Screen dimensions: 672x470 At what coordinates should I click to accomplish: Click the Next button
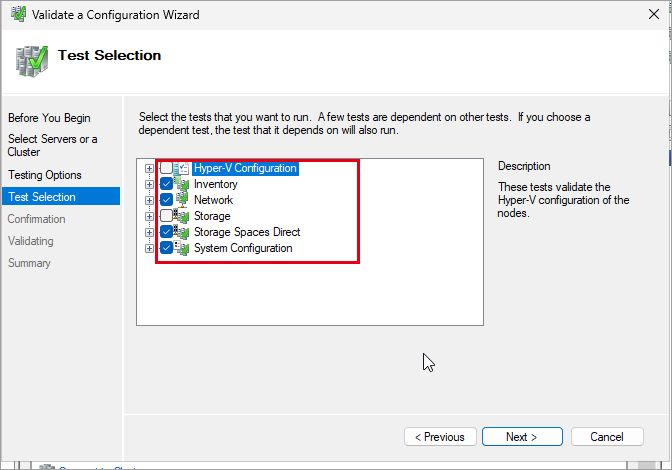click(522, 437)
